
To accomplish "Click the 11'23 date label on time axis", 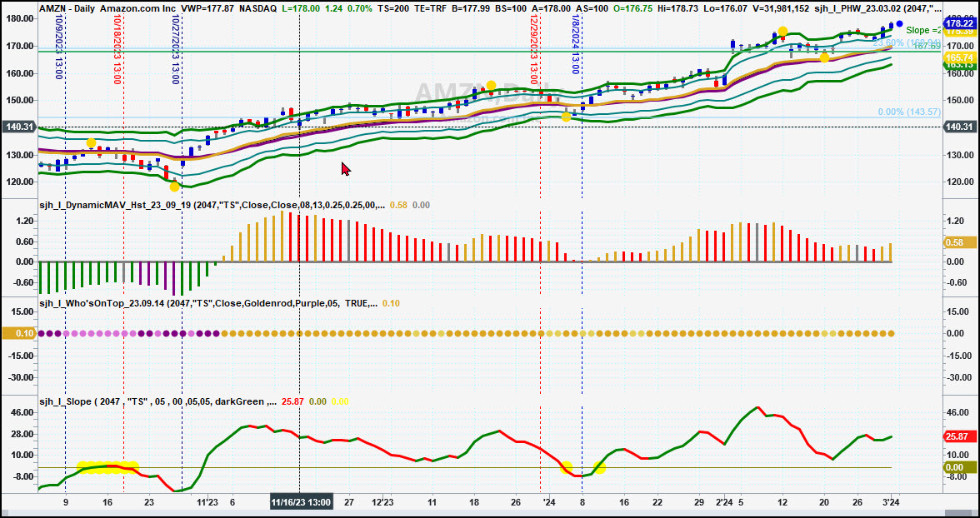I will point(207,501).
